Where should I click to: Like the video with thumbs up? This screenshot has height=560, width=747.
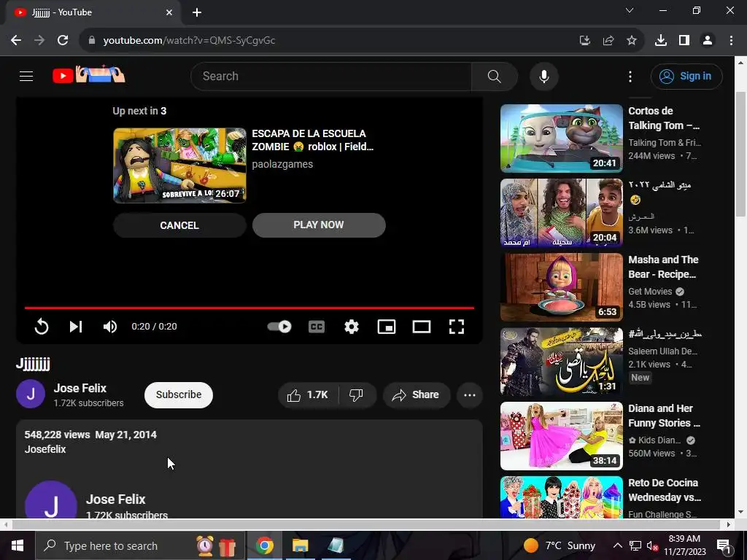coord(309,394)
